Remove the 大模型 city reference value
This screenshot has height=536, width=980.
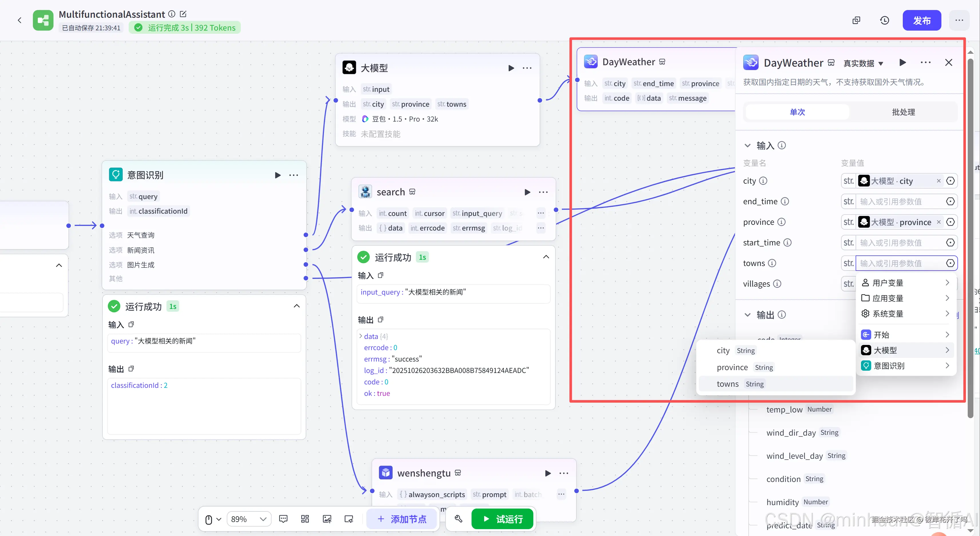click(939, 181)
